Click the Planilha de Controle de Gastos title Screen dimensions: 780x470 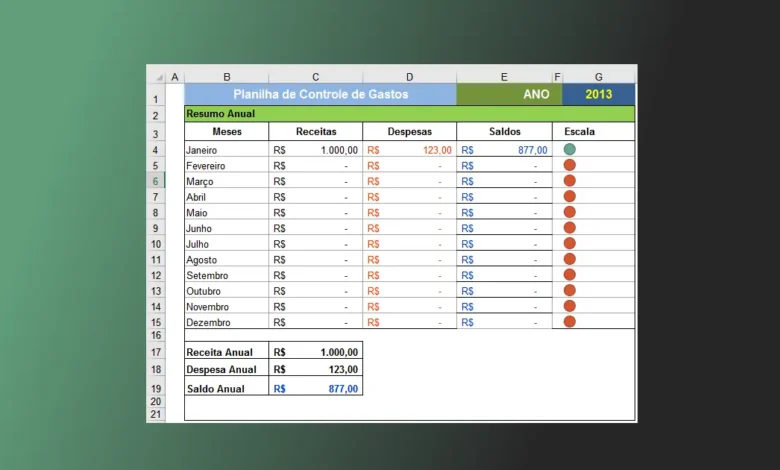coord(319,94)
